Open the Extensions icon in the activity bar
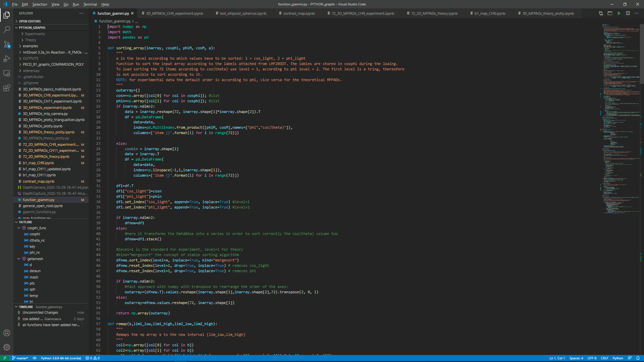Screen dimensions: 644x362 7,88
